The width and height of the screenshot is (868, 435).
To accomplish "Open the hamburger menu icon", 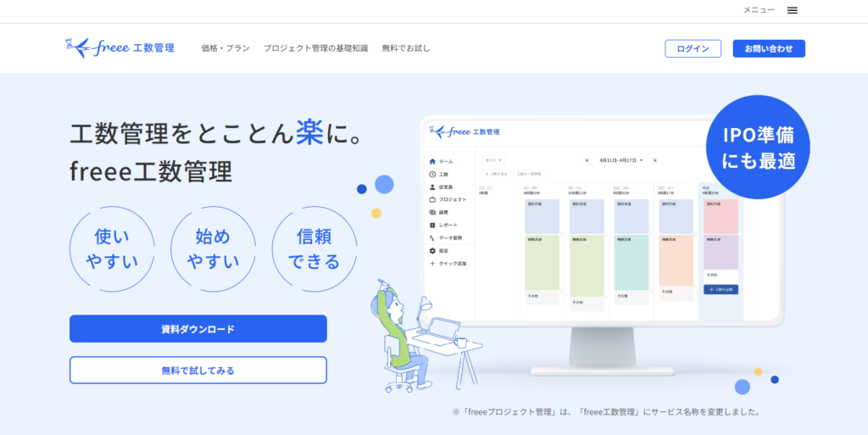I will (793, 10).
